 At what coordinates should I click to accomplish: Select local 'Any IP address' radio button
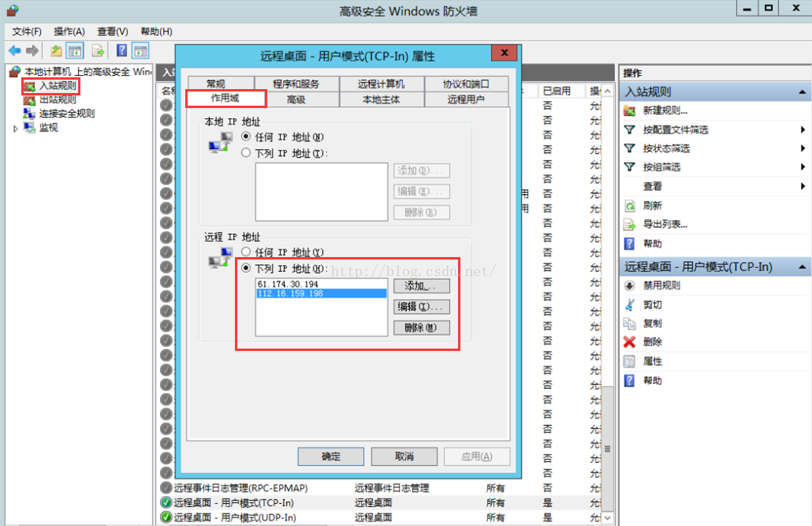pos(246,136)
